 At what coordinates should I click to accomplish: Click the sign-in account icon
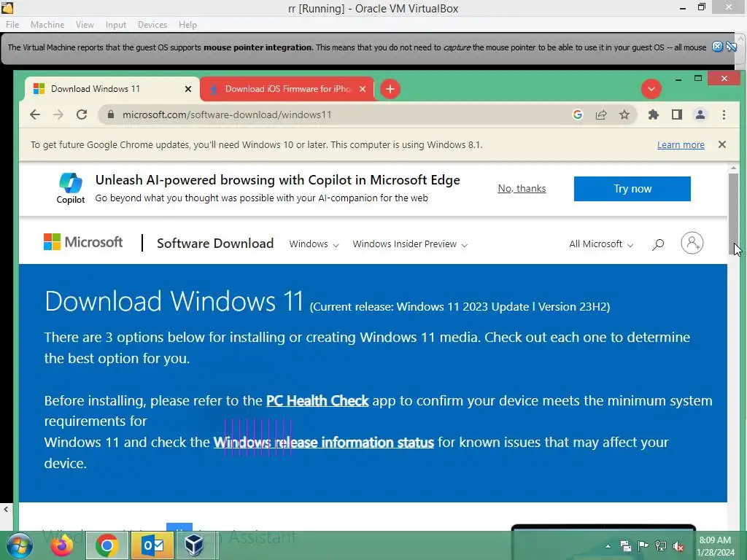coord(692,243)
